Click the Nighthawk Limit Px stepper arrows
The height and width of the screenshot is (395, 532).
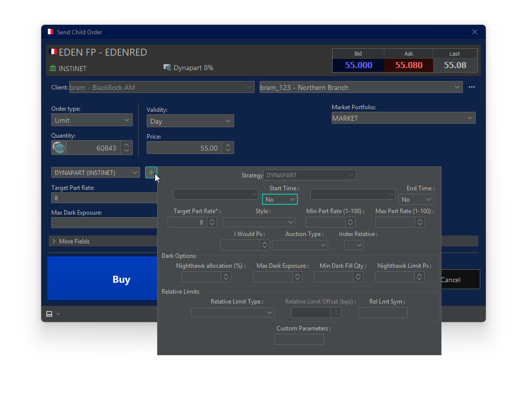[419, 277]
